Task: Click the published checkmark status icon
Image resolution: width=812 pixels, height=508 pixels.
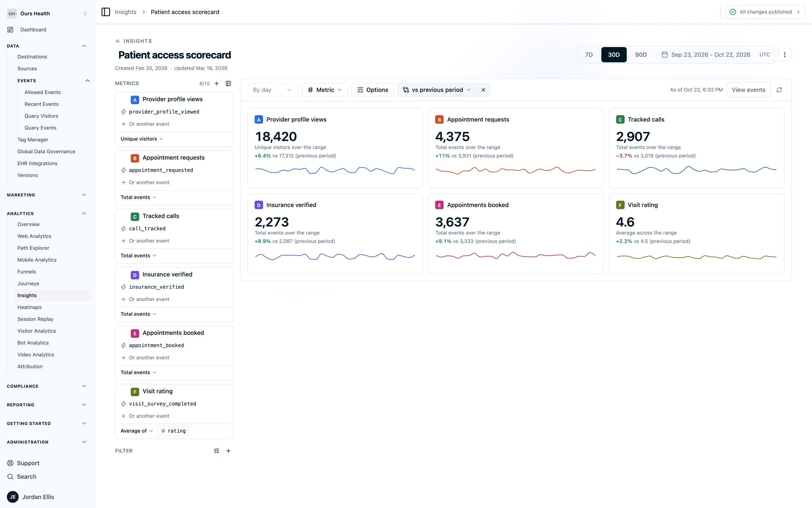Action: pyautogui.click(x=733, y=12)
